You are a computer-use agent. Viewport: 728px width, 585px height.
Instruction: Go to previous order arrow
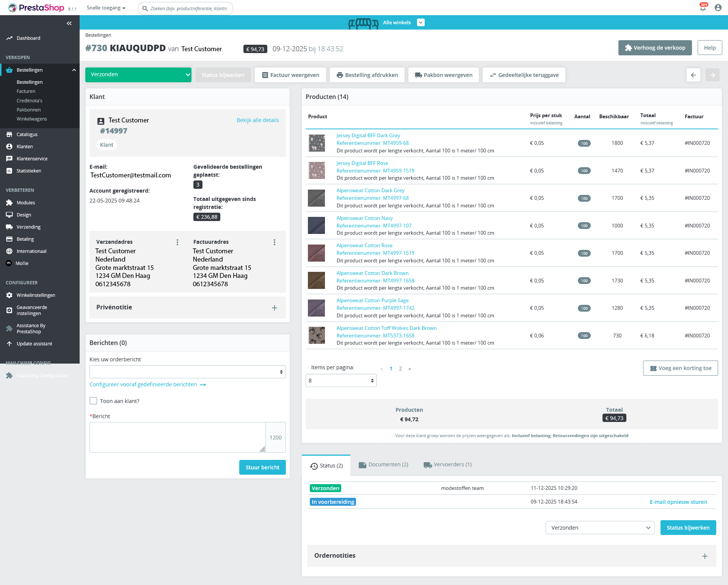coord(693,75)
